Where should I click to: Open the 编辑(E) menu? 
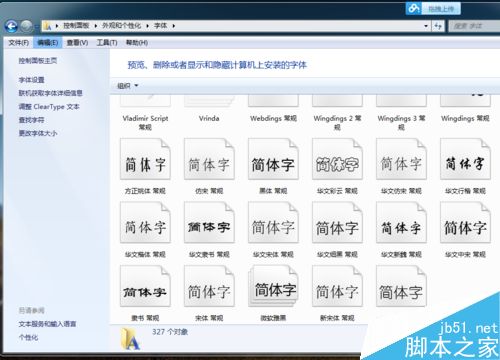point(48,43)
